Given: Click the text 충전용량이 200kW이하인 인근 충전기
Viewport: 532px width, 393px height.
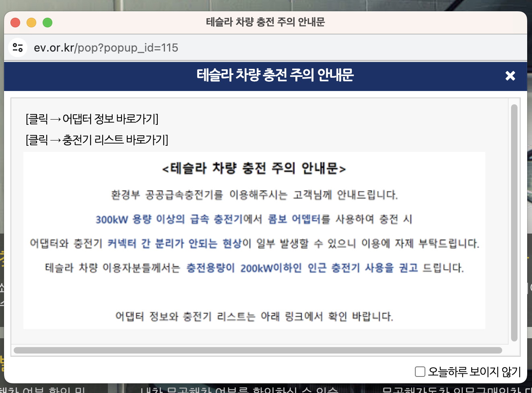Looking at the screenshot, I should tap(273, 268).
